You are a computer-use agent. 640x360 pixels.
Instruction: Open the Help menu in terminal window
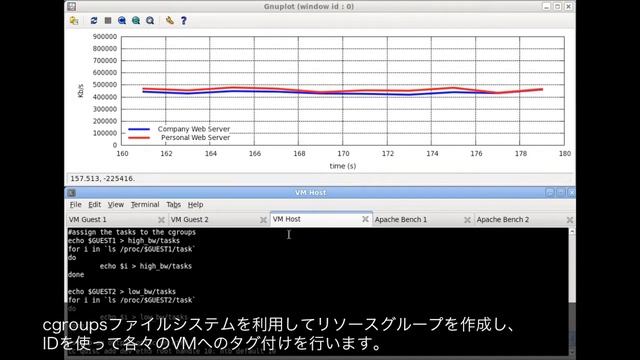[x=196, y=204]
